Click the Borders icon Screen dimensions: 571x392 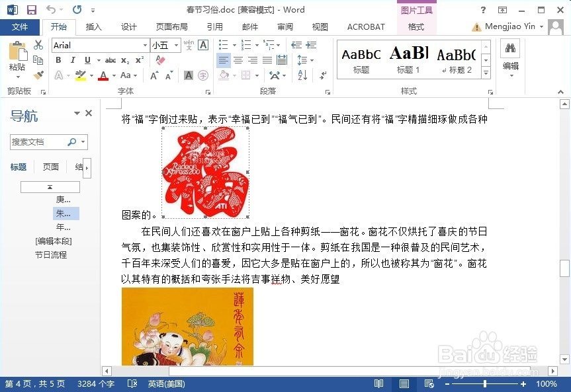[246, 75]
